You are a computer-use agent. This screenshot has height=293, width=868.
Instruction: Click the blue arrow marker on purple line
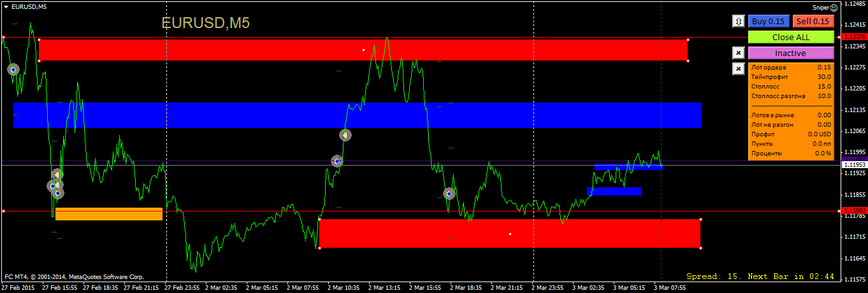[x=336, y=161]
